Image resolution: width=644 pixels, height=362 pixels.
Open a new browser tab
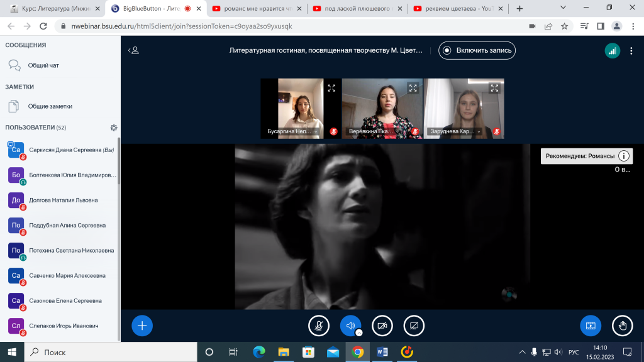click(x=519, y=9)
